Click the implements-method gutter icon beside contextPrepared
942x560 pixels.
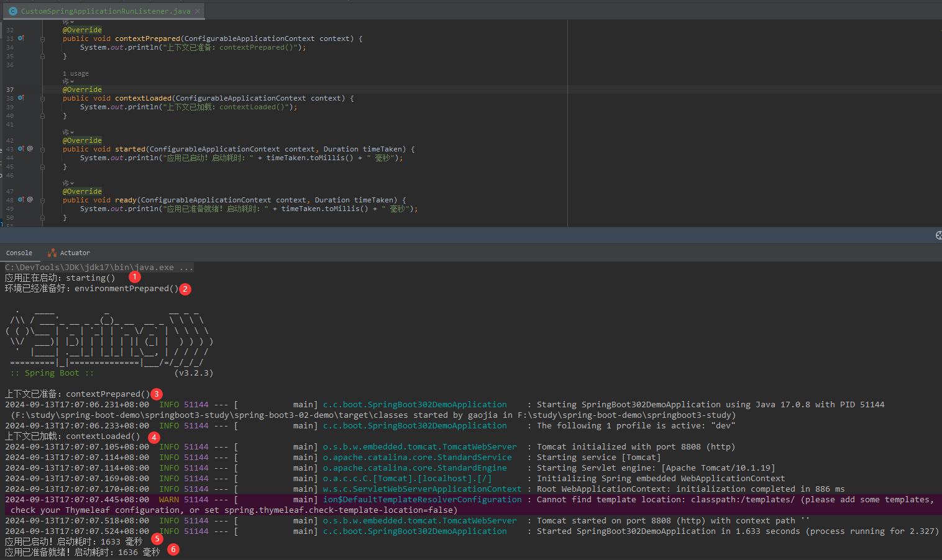[x=21, y=38]
